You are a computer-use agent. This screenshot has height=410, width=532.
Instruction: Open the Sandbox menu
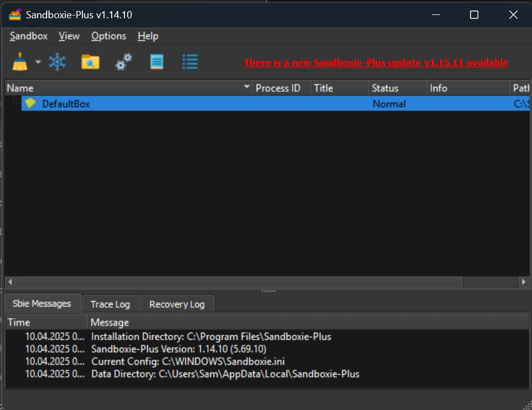pos(29,36)
